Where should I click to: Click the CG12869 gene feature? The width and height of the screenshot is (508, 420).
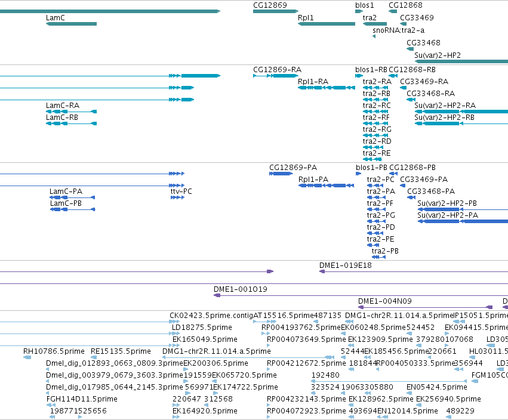click(x=276, y=11)
